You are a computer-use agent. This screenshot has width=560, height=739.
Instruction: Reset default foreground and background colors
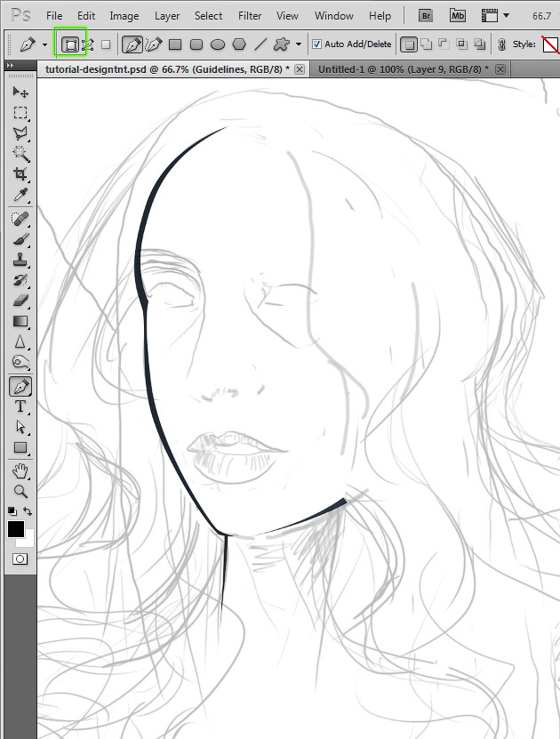[x=12, y=510]
